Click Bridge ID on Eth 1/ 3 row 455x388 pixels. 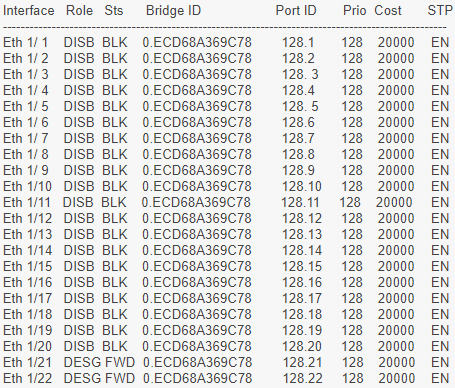pyautogui.click(x=197, y=75)
